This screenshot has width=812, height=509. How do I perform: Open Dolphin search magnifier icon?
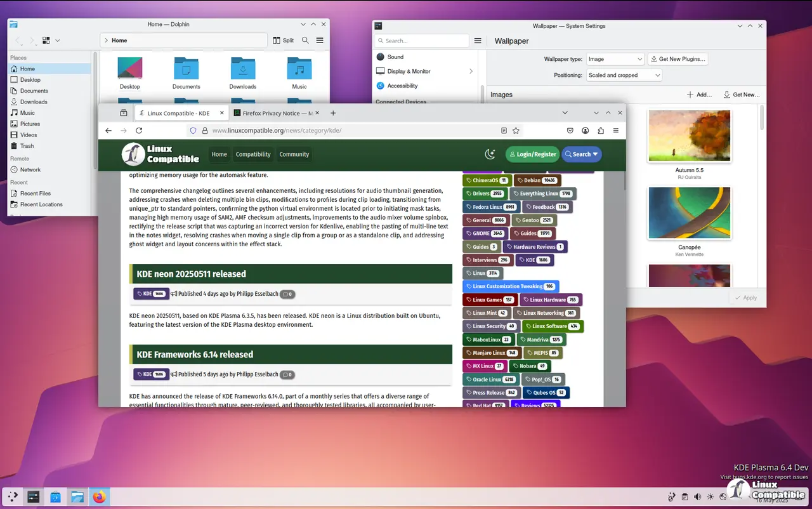305,41
